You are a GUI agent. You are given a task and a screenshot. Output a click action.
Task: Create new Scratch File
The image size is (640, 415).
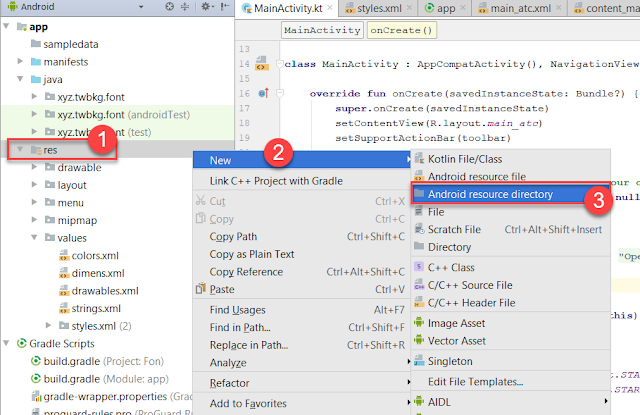[511, 229]
